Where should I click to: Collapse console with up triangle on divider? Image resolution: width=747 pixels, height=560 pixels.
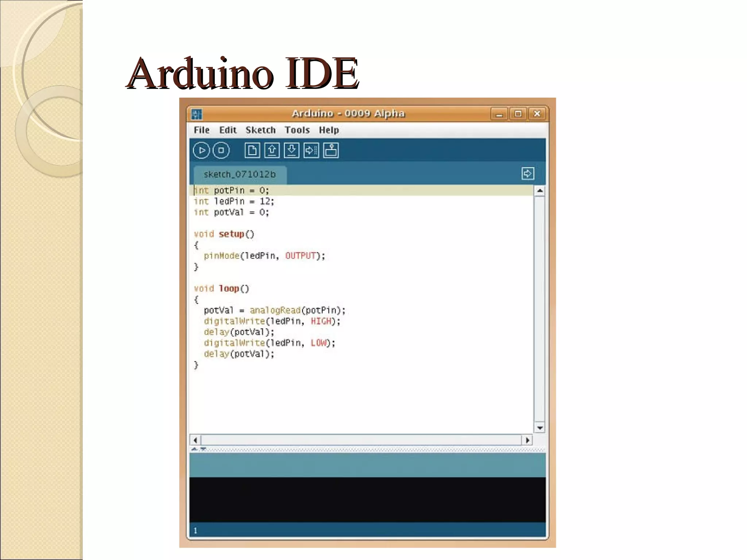pyautogui.click(x=194, y=449)
